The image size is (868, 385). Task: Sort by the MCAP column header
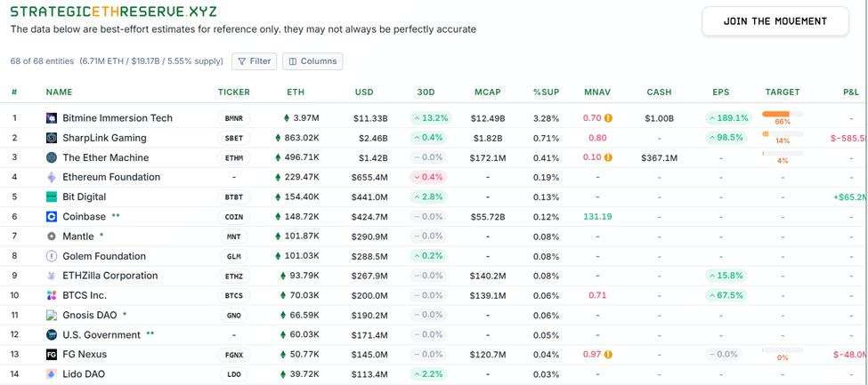(487, 92)
